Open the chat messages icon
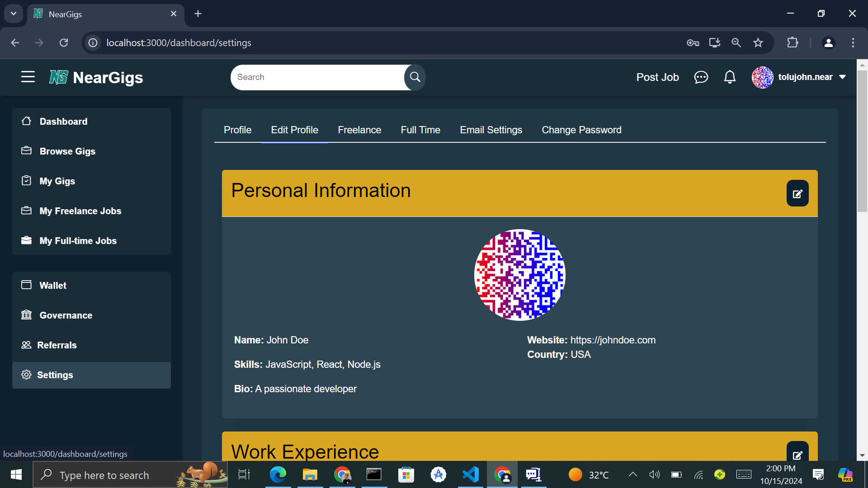868x488 pixels. pyautogui.click(x=701, y=77)
